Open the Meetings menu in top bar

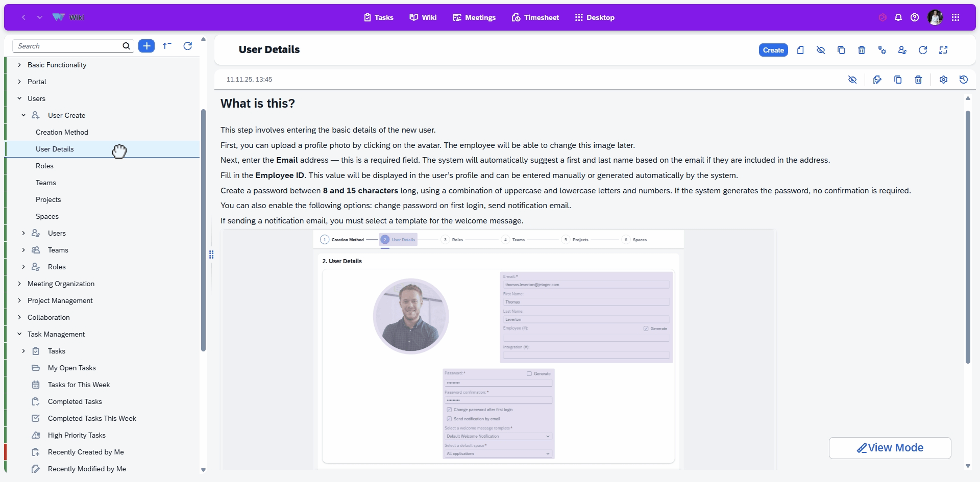[474, 17]
